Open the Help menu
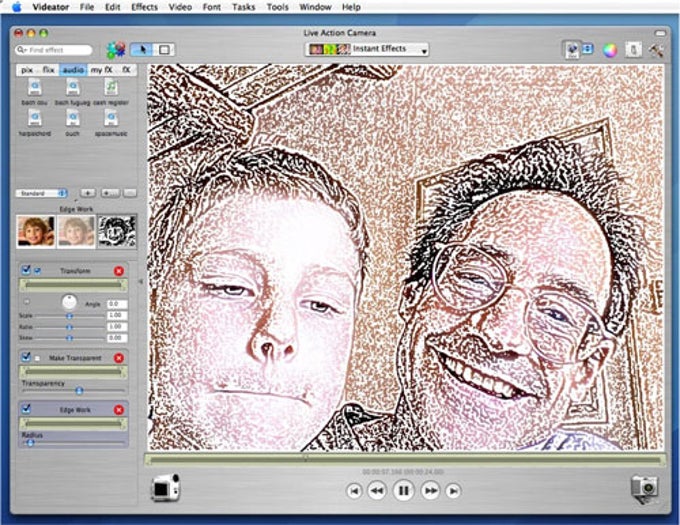The height and width of the screenshot is (525, 680). [351, 7]
